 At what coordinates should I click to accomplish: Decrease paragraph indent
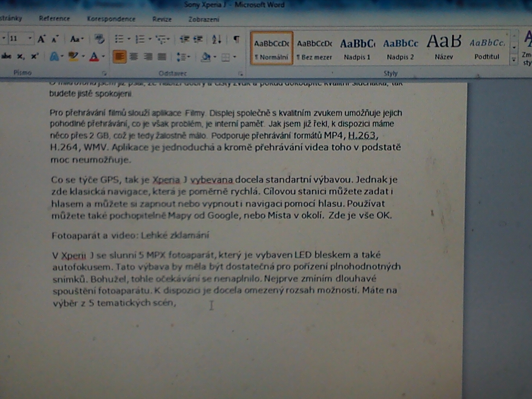click(185, 39)
